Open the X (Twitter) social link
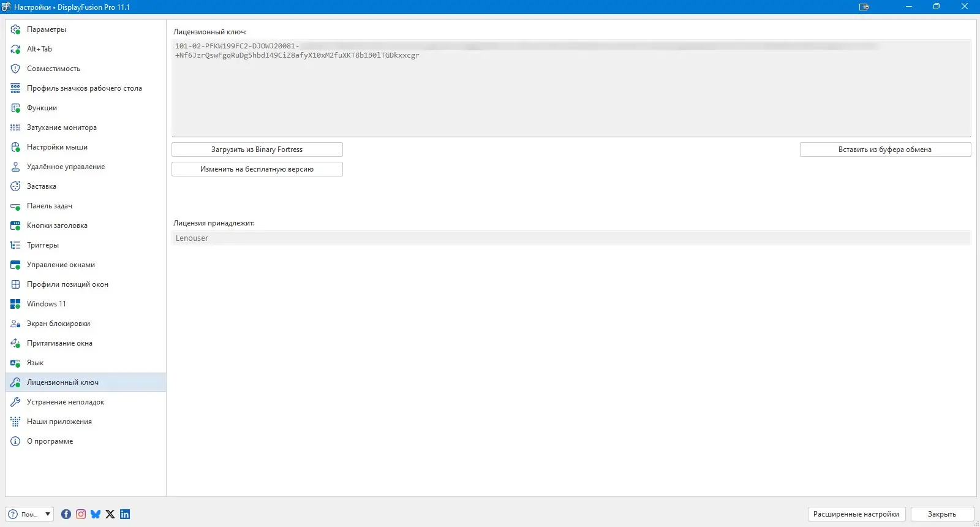This screenshot has width=980, height=527. [110, 514]
